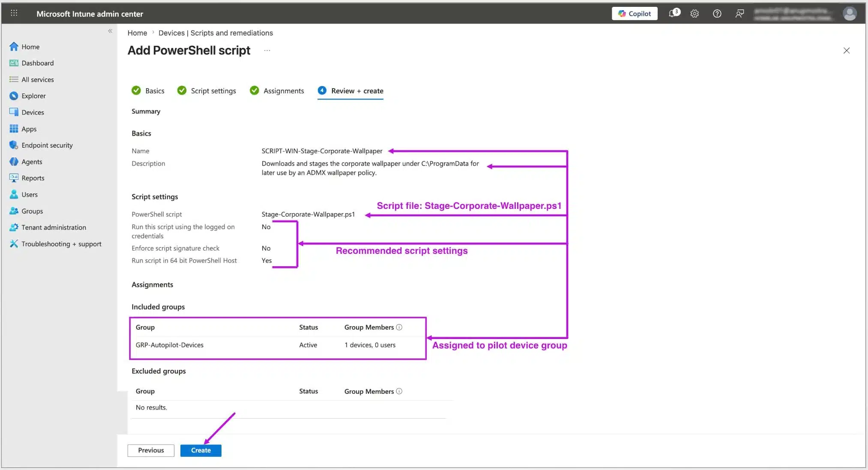Open the app launcher waffle icon

point(14,13)
